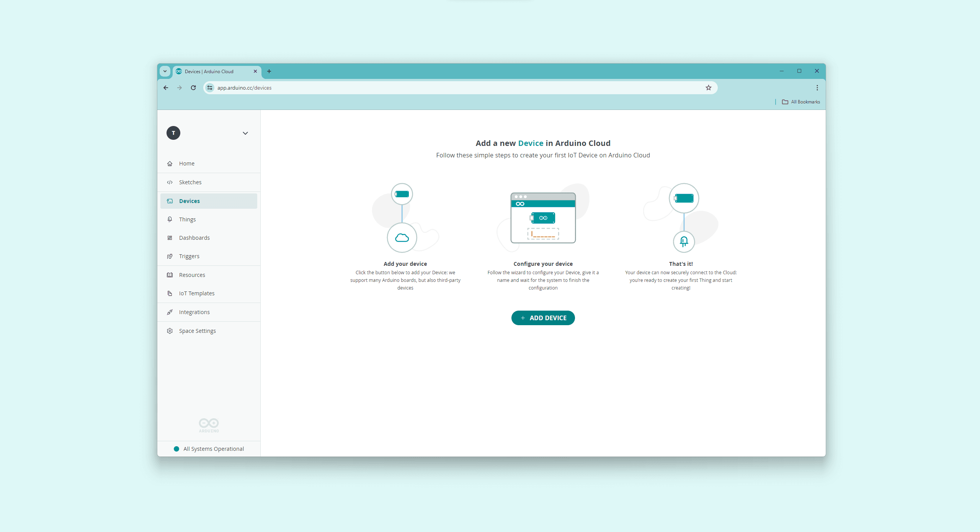Click the Space Settings gear icon
Screen dimensions: 980x532
click(x=170, y=331)
